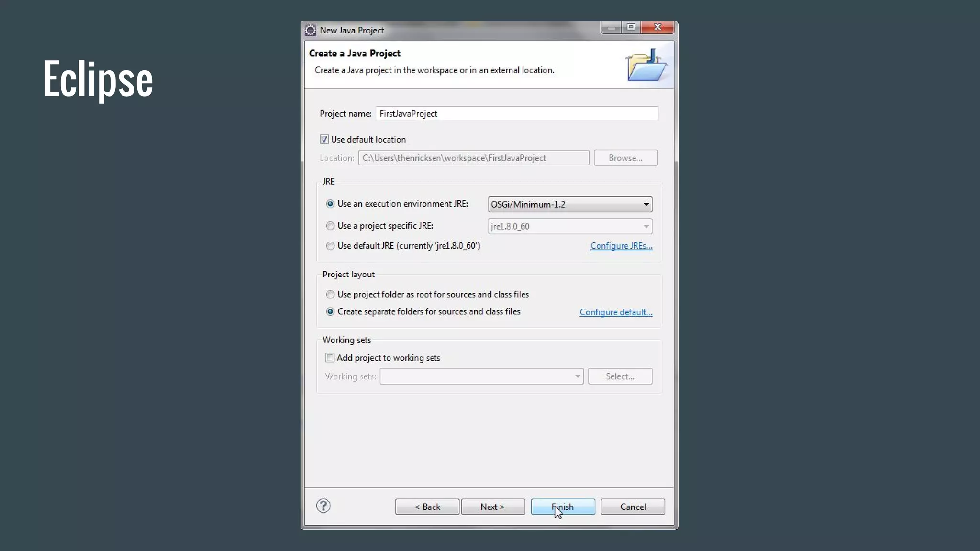Screen dimensions: 980x551
Task: Click the Eclipse icon in the title bar
Action: click(x=311, y=30)
